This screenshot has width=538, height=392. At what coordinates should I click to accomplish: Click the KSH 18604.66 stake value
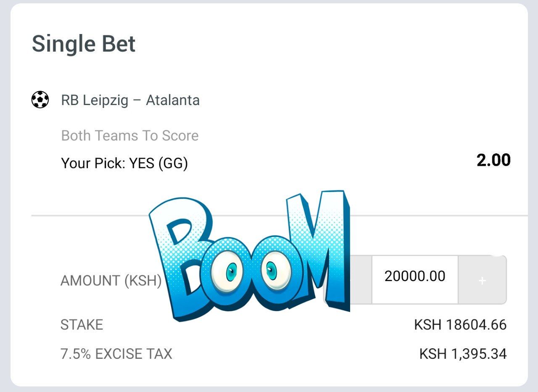[x=460, y=325]
